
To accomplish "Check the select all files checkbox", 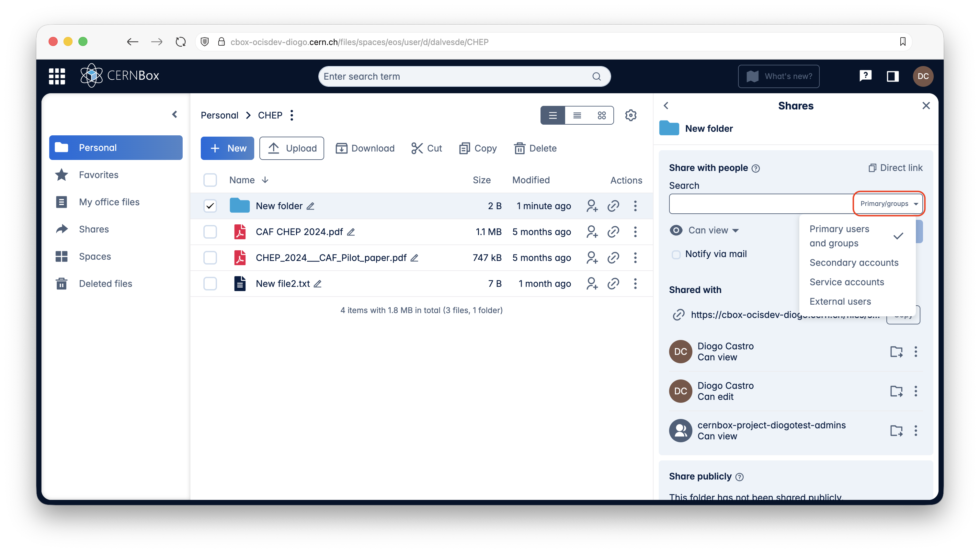I will coord(210,180).
